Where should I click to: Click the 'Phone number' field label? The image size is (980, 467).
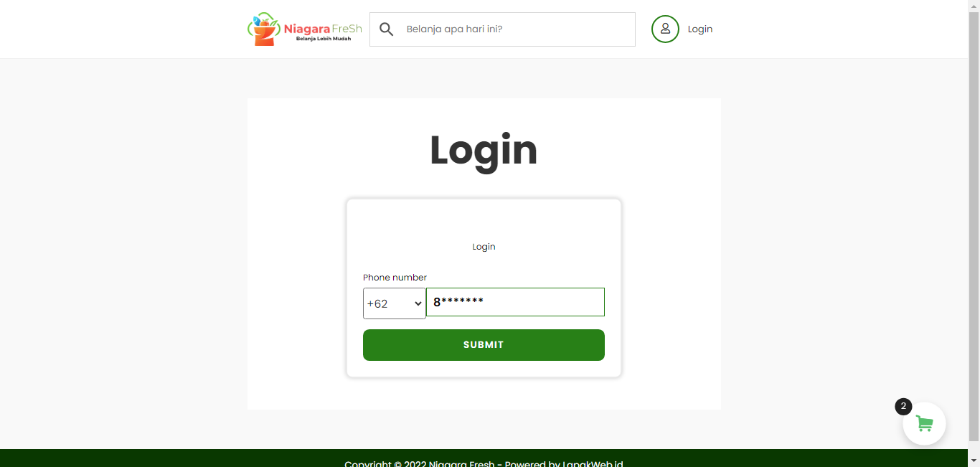click(395, 278)
